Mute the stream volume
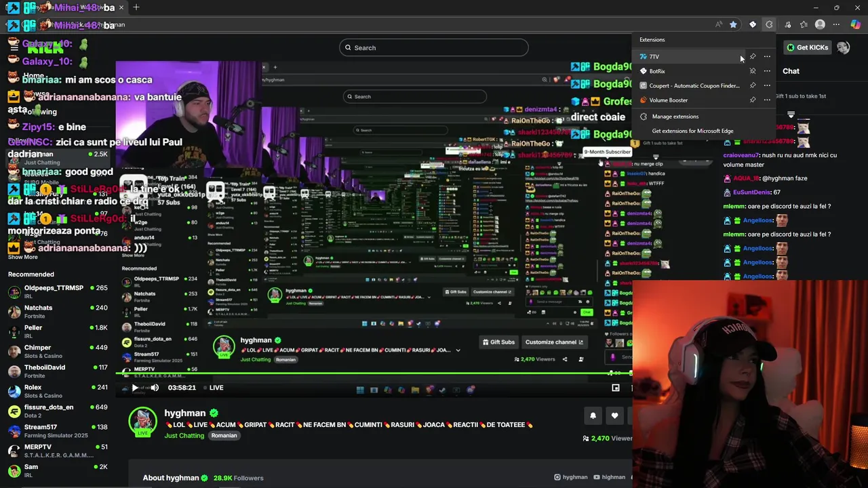 (x=155, y=388)
